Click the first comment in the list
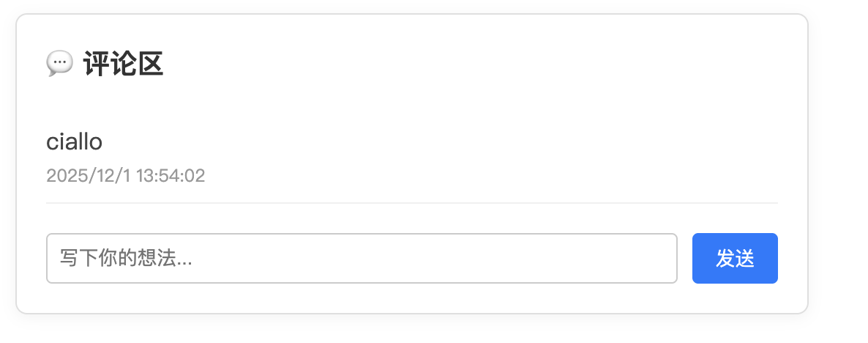868x343 pixels. [74, 142]
